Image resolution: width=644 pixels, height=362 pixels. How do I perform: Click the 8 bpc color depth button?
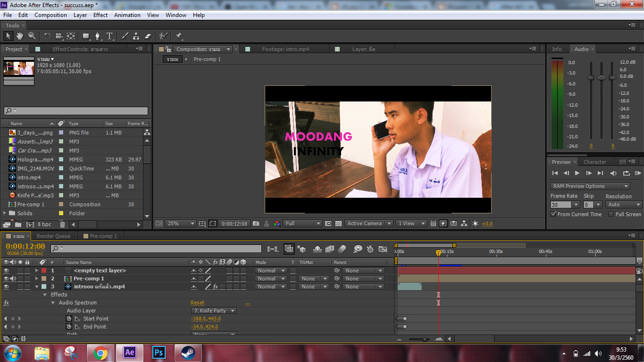coord(44,225)
